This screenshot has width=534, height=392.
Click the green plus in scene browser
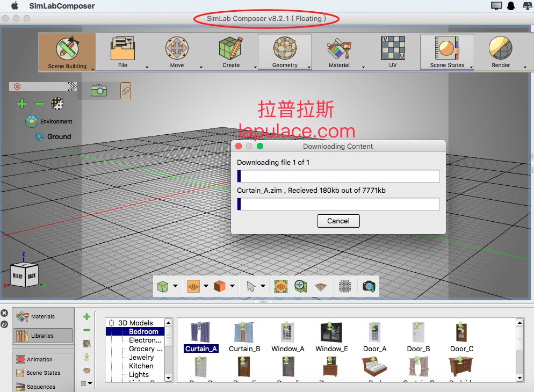pyautogui.click(x=22, y=104)
